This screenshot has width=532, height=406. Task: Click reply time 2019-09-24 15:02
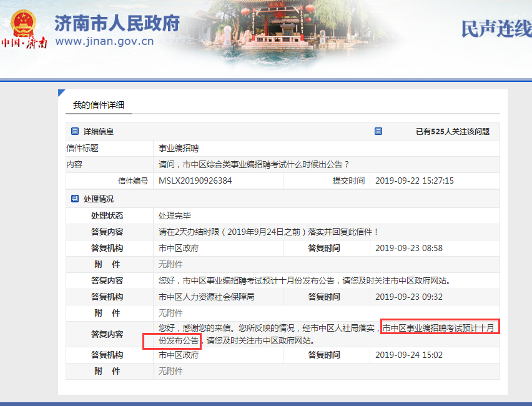pos(409,355)
